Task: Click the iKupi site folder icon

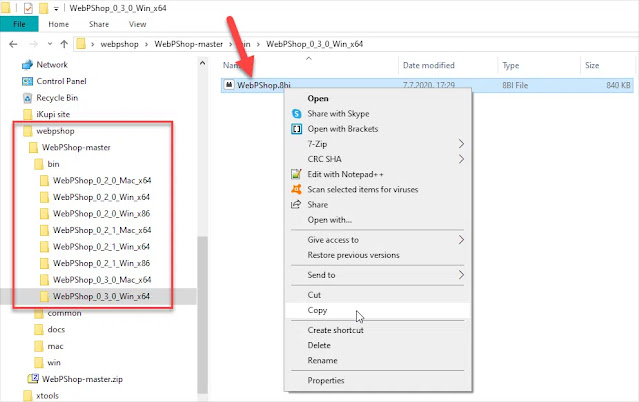Action: 28,114
